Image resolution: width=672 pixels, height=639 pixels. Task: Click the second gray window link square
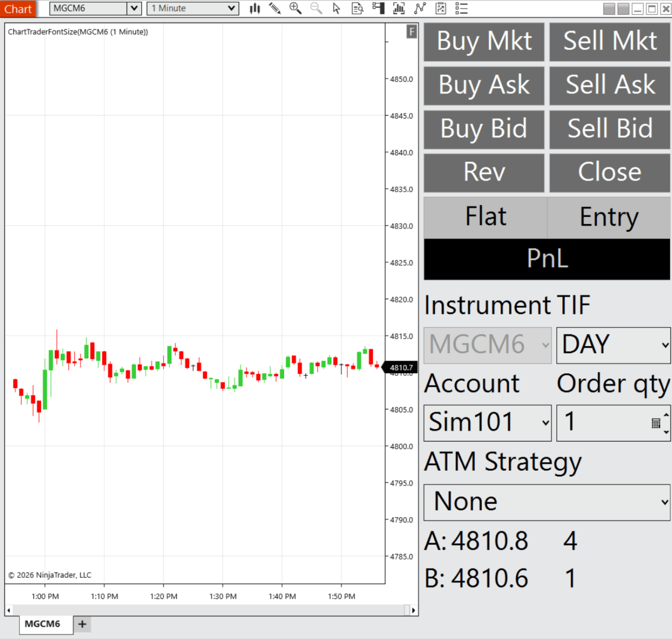click(623, 9)
